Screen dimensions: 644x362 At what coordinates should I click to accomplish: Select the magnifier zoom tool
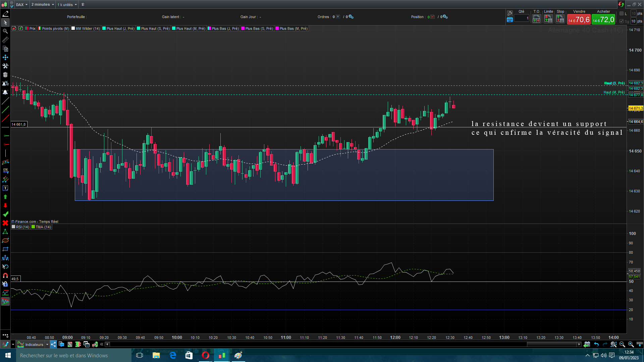pos(5,31)
